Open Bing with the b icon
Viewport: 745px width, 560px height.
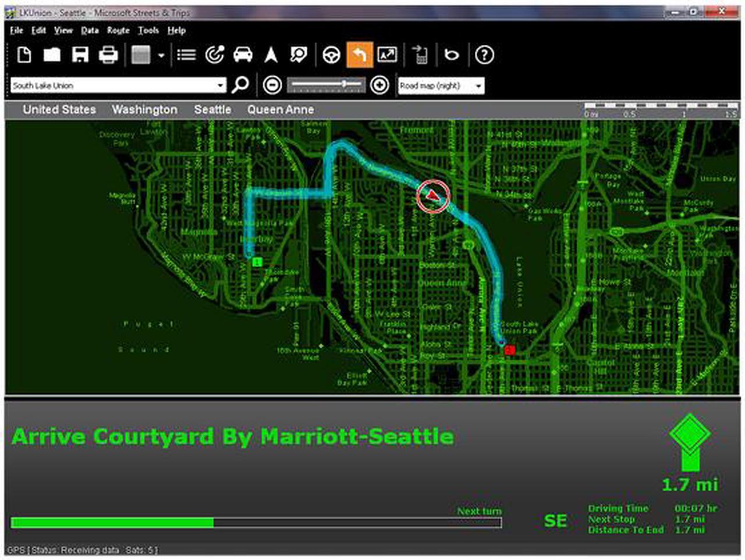[452, 55]
